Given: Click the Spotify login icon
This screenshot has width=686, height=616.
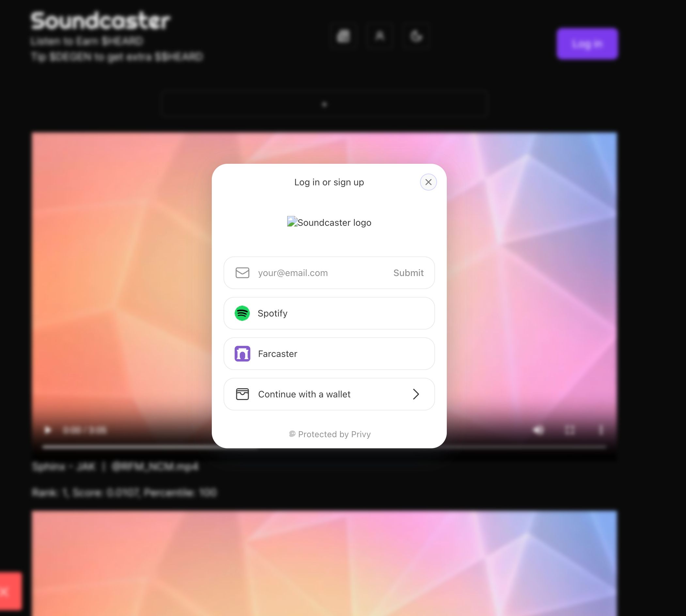Looking at the screenshot, I should [242, 313].
